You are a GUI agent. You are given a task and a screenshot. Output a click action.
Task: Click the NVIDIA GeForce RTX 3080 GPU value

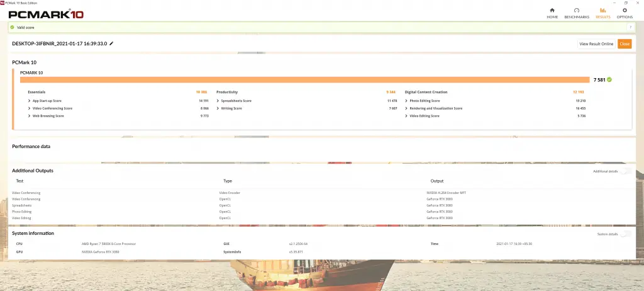100,252
